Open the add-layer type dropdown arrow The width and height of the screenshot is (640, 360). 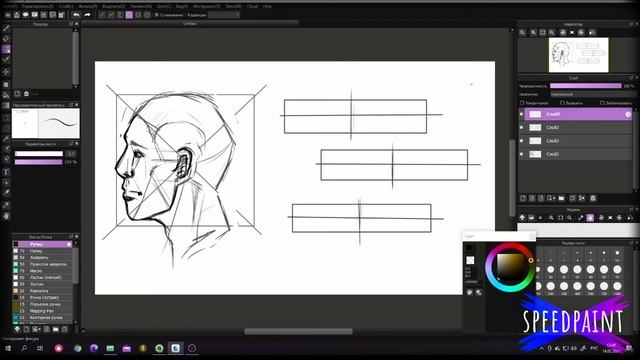tap(553, 198)
